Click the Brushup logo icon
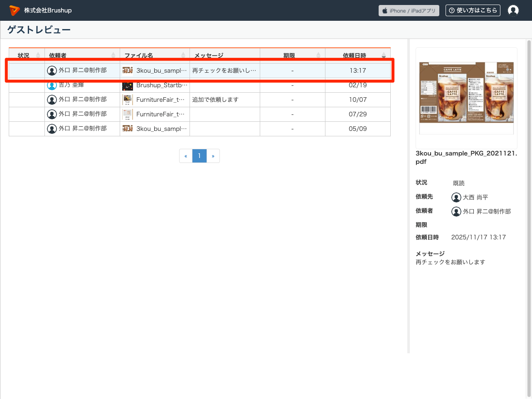532x399 pixels. (15, 10)
